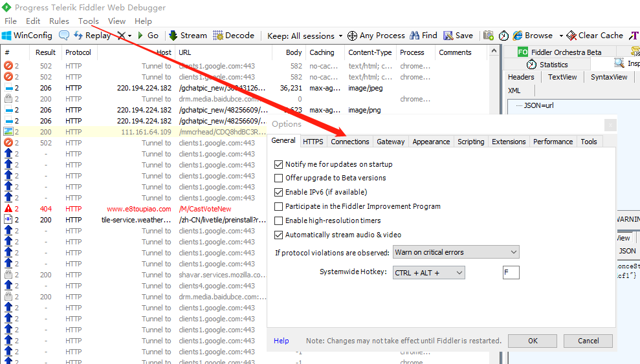Click the timer stopwatch toolbar icon

tap(503, 36)
